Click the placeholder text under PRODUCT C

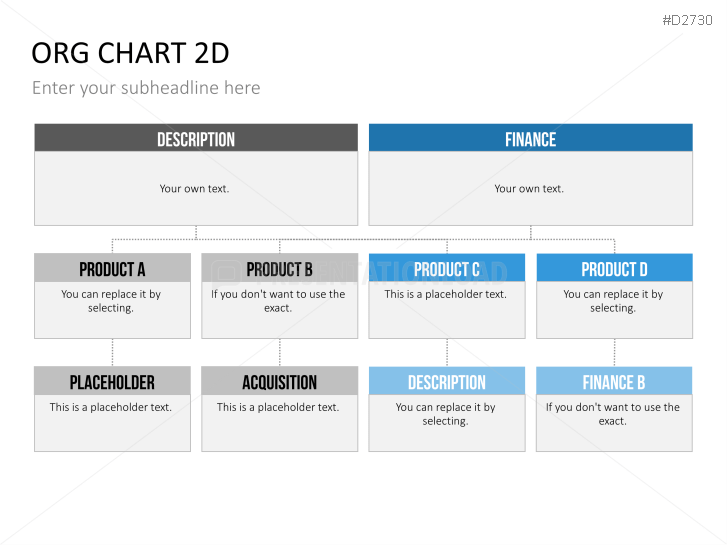[x=446, y=294]
